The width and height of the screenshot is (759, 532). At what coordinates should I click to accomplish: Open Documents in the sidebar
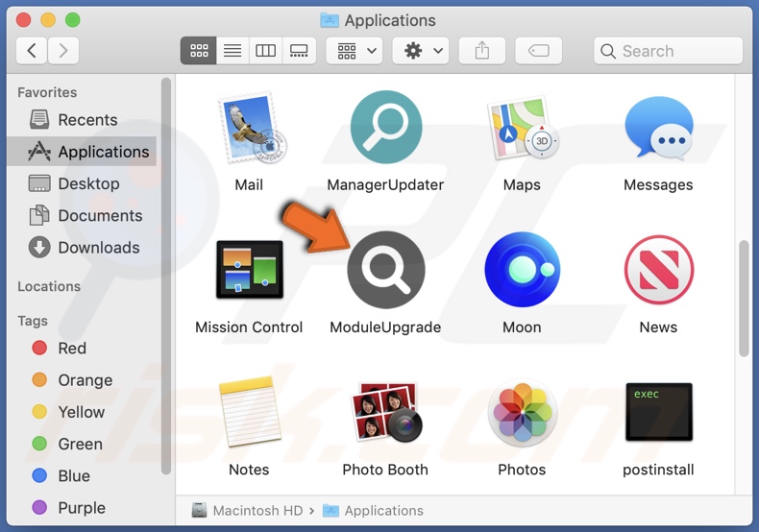point(82,215)
